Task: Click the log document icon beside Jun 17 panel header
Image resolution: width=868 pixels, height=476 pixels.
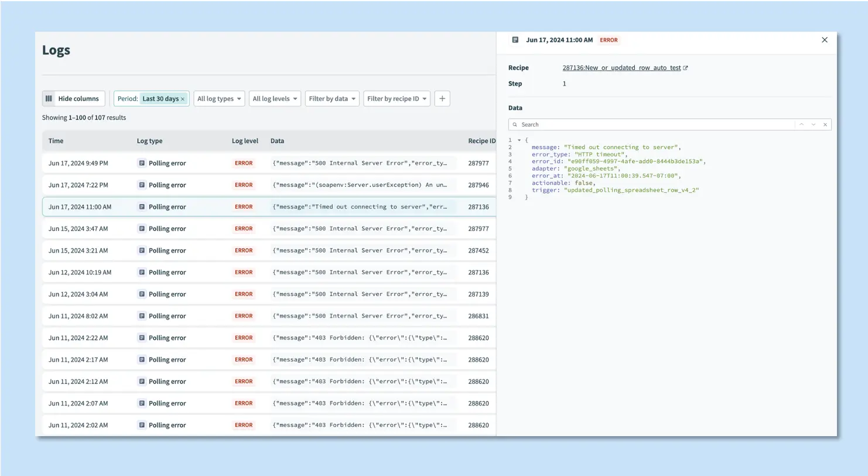Action: [515, 40]
